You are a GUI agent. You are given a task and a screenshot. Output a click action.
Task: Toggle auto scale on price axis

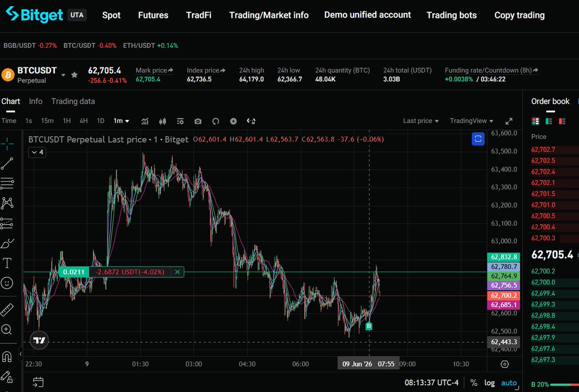(x=509, y=383)
